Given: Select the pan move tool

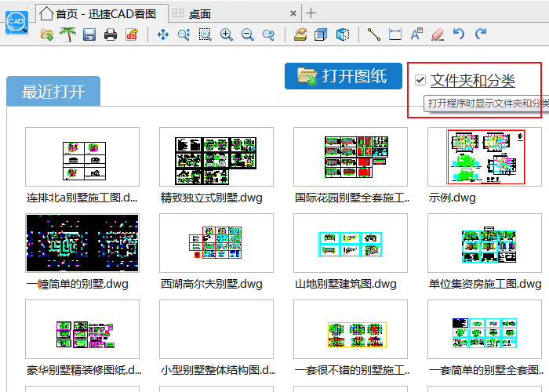Looking at the screenshot, I should pyautogui.click(x=163, y=34).
